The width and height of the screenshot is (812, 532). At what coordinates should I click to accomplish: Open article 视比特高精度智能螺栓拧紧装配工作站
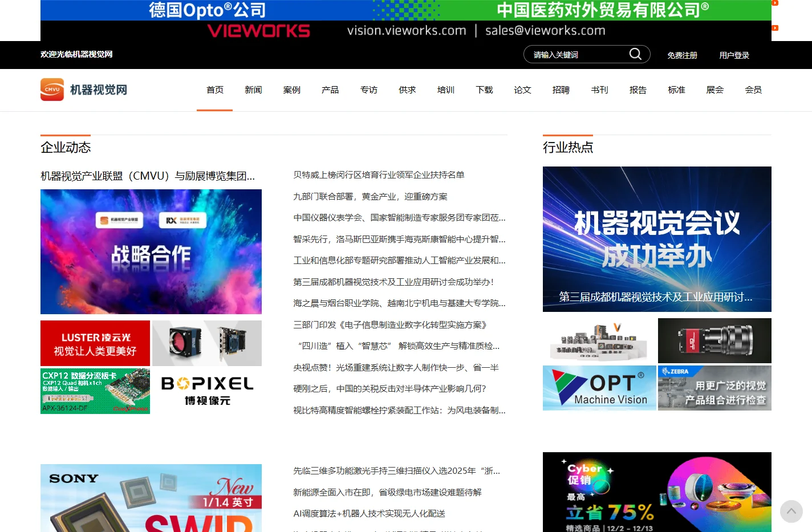click(399, 411)
